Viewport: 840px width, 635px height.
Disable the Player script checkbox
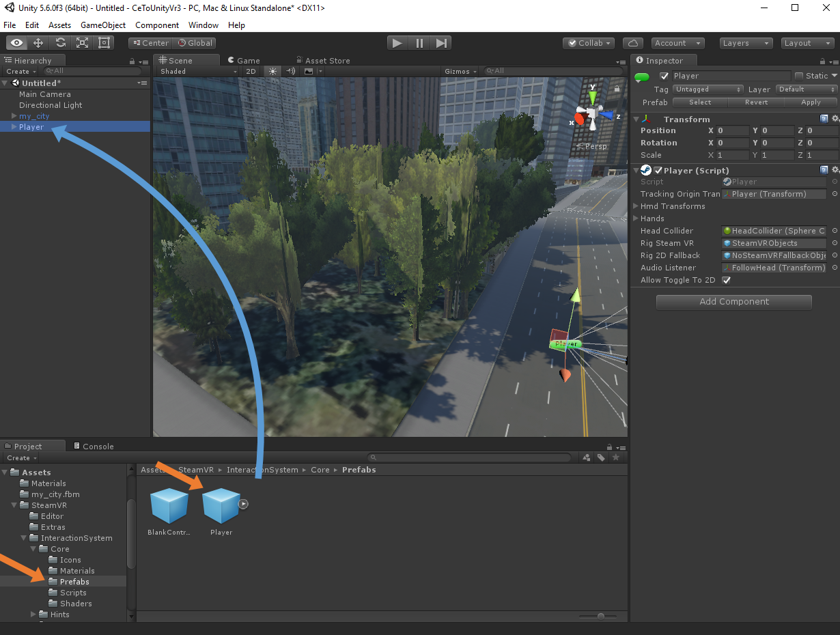coord(658,170)
